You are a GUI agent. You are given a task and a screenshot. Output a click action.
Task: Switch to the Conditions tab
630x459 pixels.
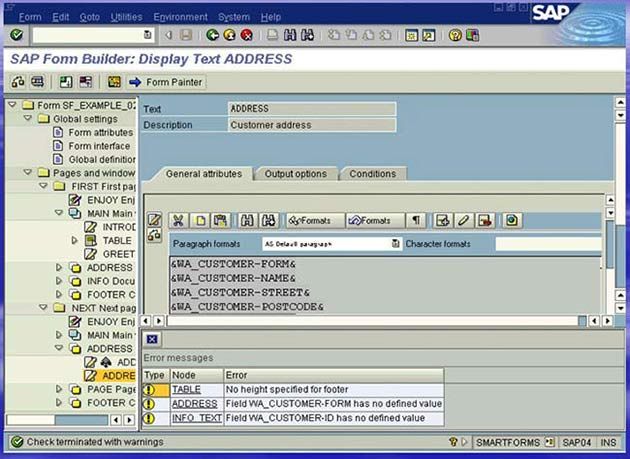click(372, 174)
